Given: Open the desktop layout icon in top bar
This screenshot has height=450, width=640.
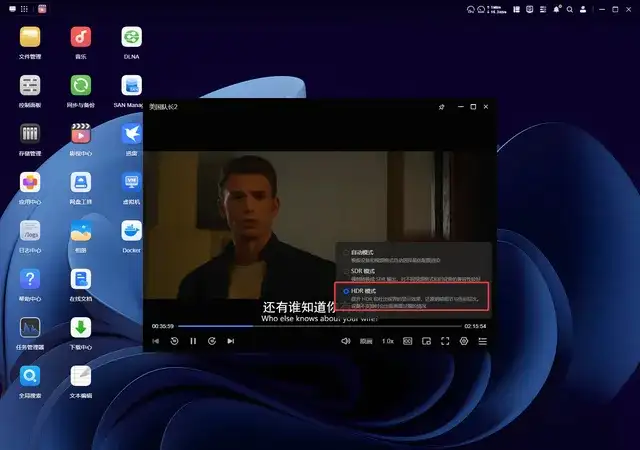Looking at the screenshot, I should tap(516, 9).
